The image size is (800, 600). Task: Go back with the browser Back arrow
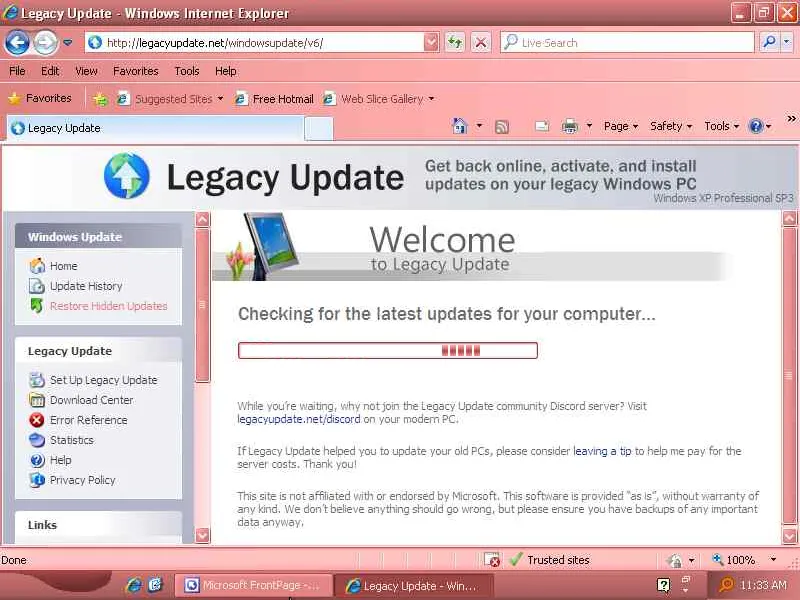click(x=17, y=43)
